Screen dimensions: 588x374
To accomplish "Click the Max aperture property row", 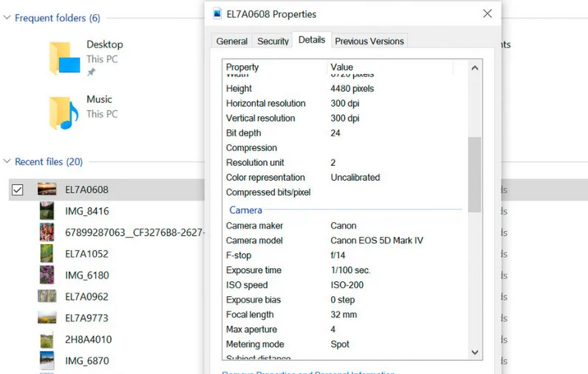I will [343, 330].
